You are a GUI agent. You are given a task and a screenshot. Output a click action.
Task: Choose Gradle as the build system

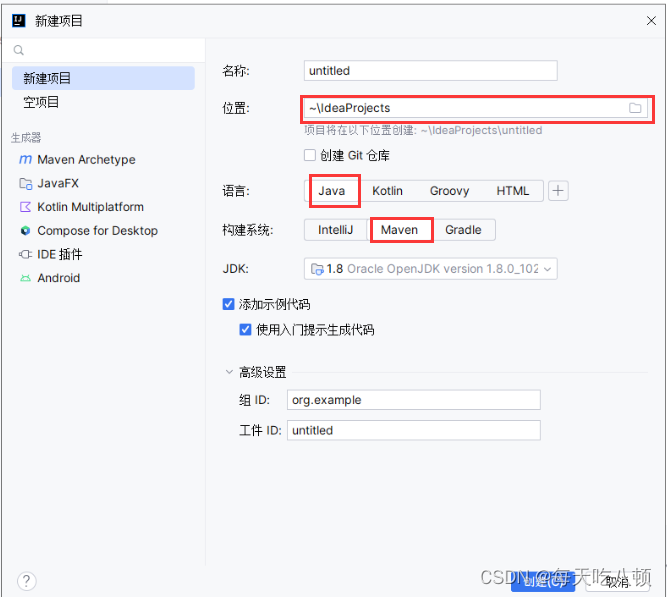coord(463,230)
